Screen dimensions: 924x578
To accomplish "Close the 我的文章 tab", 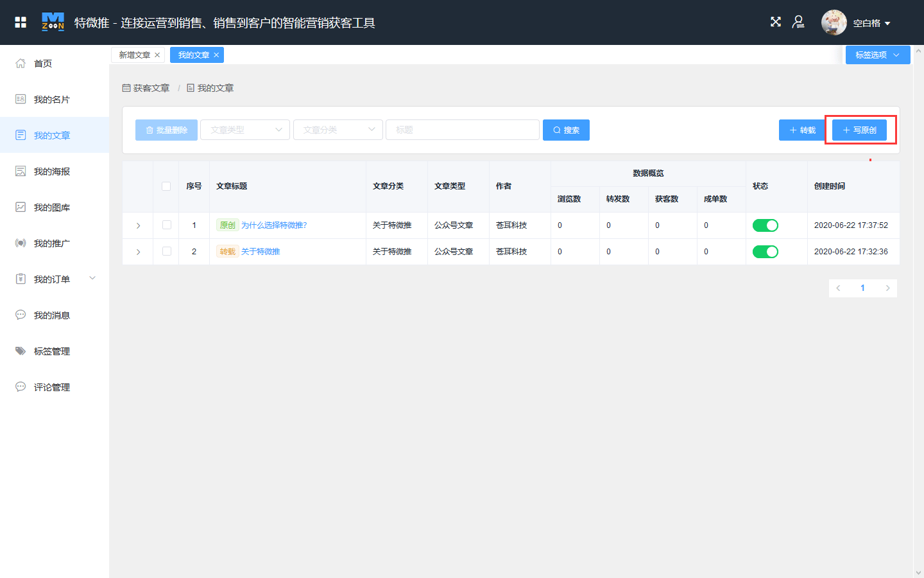I will [x=216, y=55].
